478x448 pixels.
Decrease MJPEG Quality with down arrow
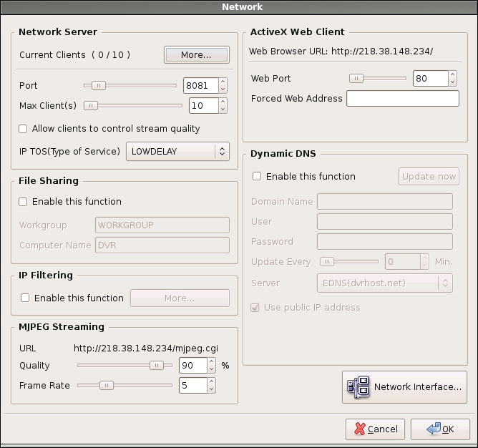[x=212, y=369]
